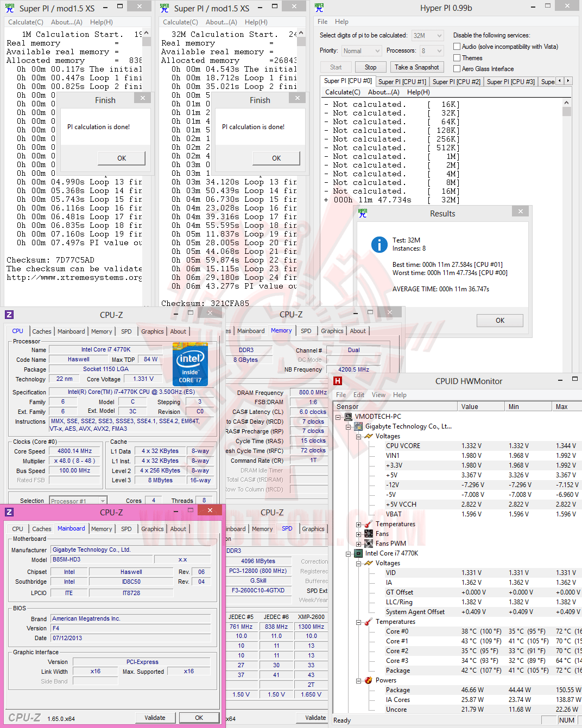582x728 pixels.
Task: Open Calculate(C) menu in 1M Super PI
Action: (x=26, y=22)
